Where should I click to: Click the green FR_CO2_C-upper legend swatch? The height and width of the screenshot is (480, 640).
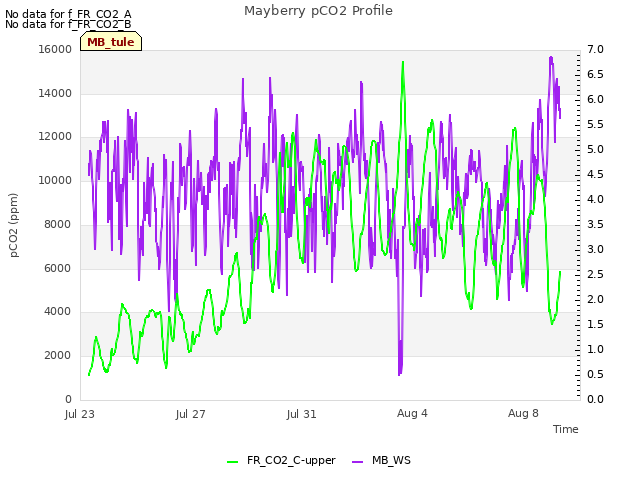[x=232, y=462]
